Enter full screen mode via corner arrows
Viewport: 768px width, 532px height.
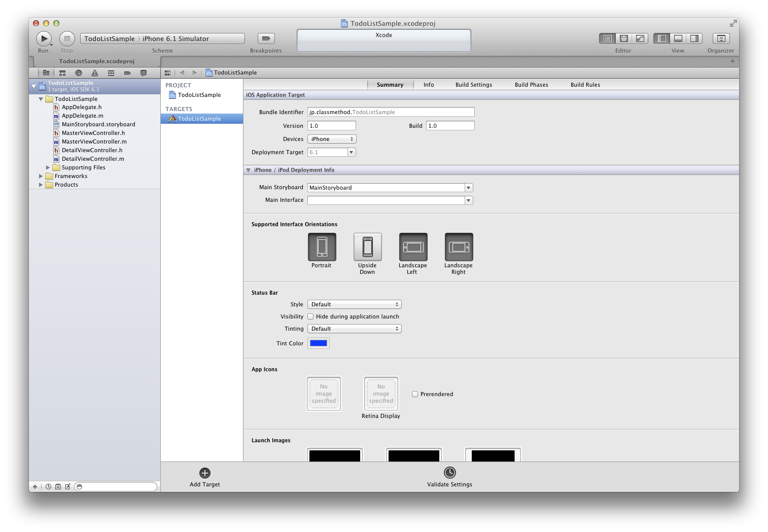pos(733,23)
